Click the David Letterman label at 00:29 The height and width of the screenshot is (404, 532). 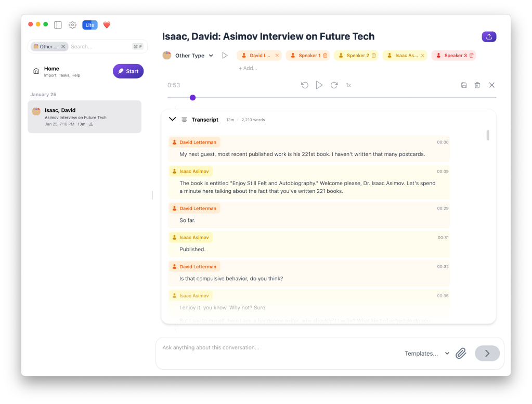pyautogui.click(x=194, y=208)
